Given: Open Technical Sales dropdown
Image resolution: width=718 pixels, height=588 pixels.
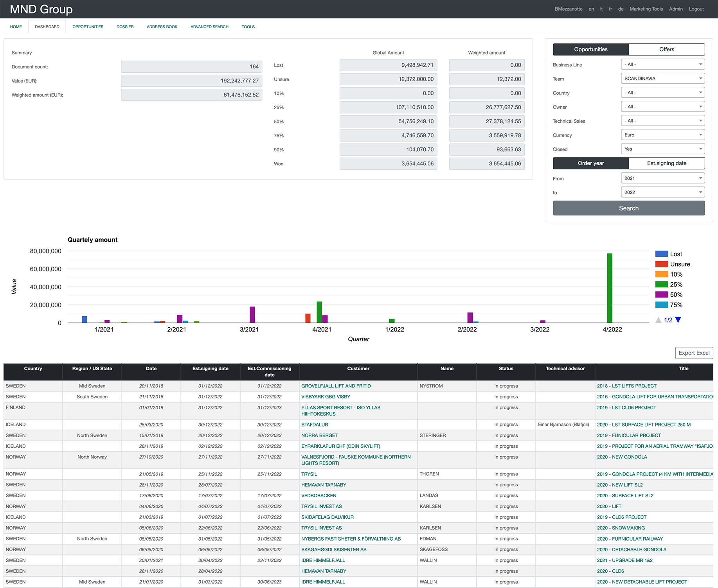Looking at the screenshot, I should (x=663, y=121).
